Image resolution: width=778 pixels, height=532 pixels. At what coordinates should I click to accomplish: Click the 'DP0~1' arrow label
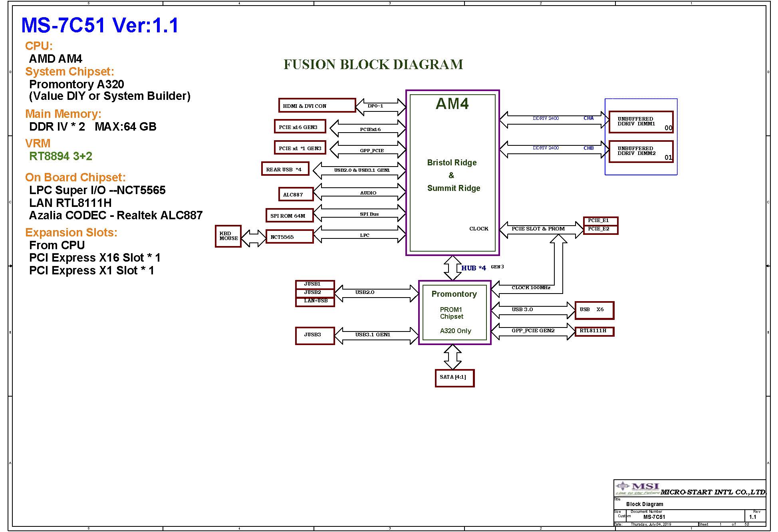[x=375, y=106]
